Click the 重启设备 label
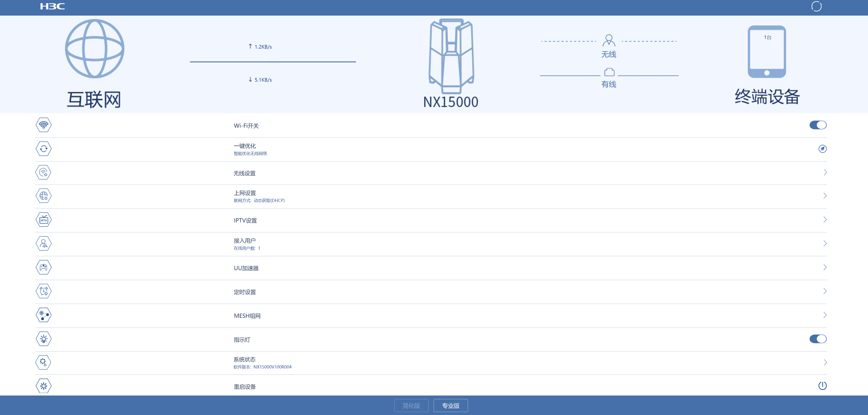 coord(245,387)
